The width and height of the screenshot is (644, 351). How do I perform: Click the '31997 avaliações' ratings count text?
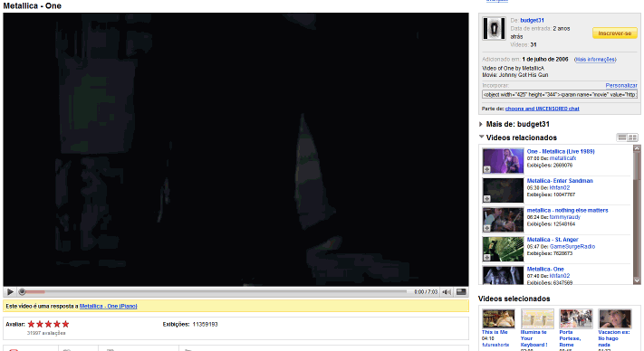click(x=46, y=334)
